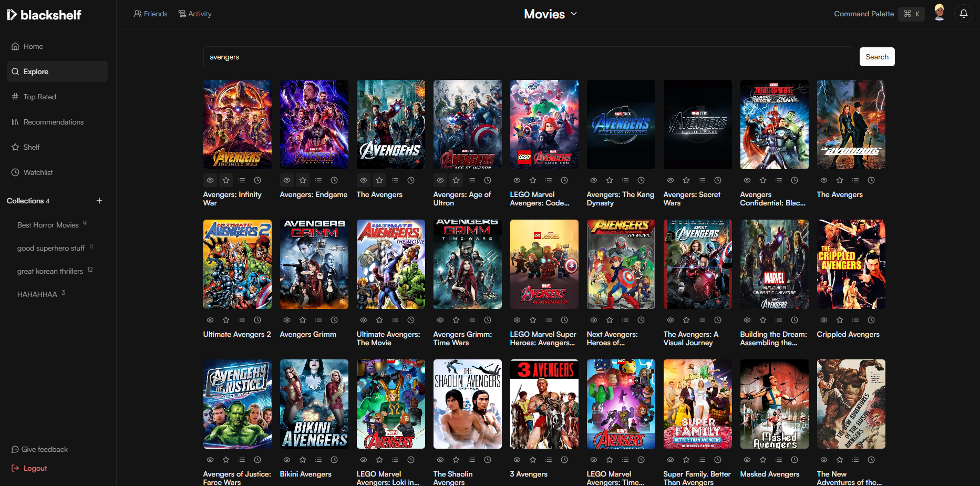The image size is (980, 486).
Task: Toggle watched eye for Avengers: Age of Ultron
Action: click(x=440, y=180)
